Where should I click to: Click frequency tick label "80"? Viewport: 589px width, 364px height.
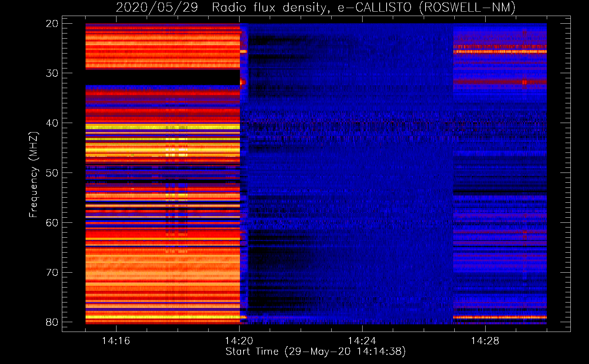tap(52, 322)
